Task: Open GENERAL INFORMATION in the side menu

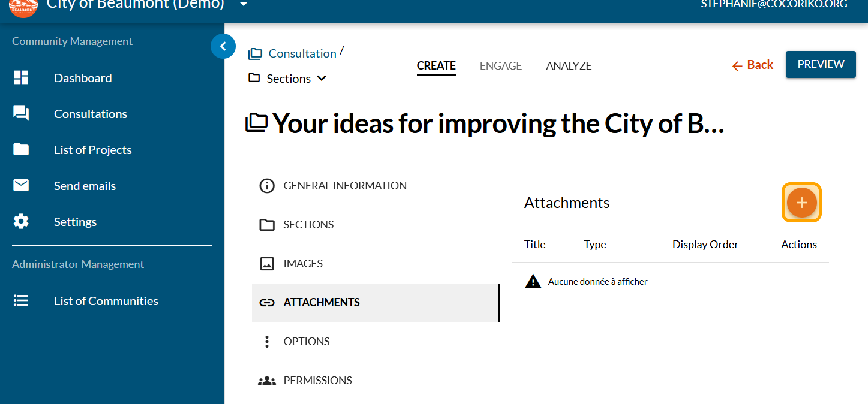Action: click(x=344, y=186)
